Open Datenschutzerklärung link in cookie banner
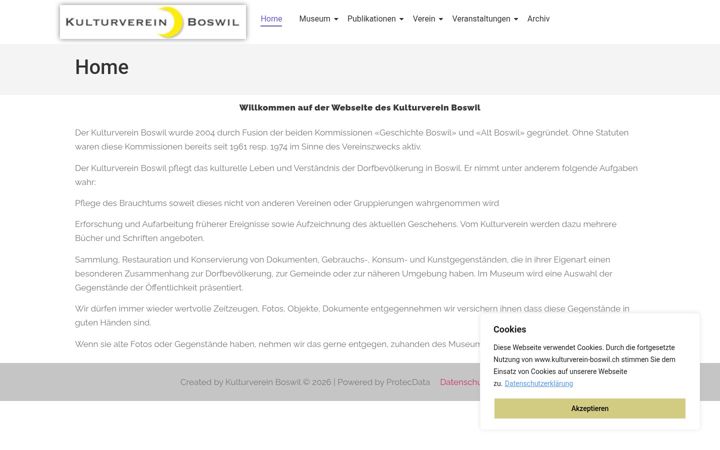Screen dimensions: 720x450 pos(539,383)
